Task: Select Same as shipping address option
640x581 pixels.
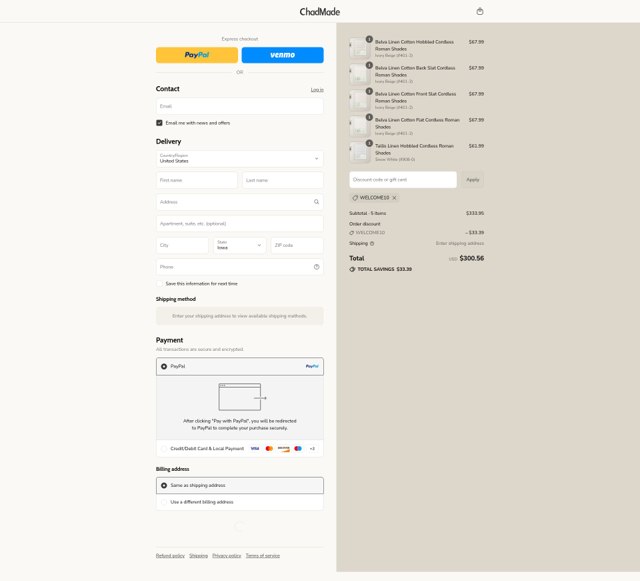Action: click(x=164, y=485)
